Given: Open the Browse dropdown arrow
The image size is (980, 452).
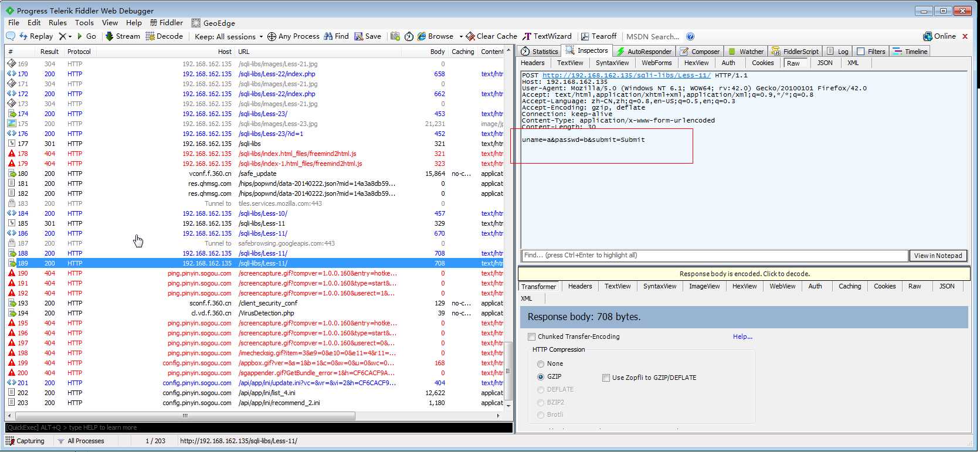Looking at the screenshot, I should [461, 36].
